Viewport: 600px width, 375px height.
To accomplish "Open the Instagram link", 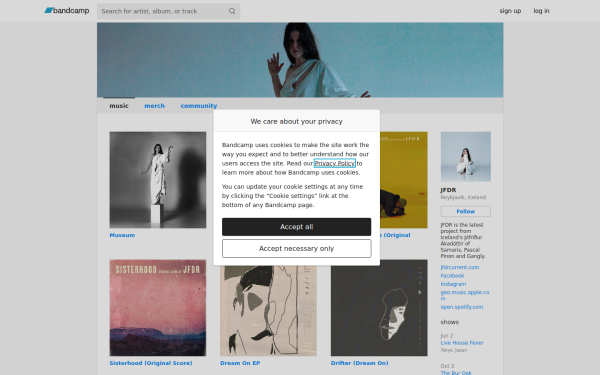I will pos(453,284).
